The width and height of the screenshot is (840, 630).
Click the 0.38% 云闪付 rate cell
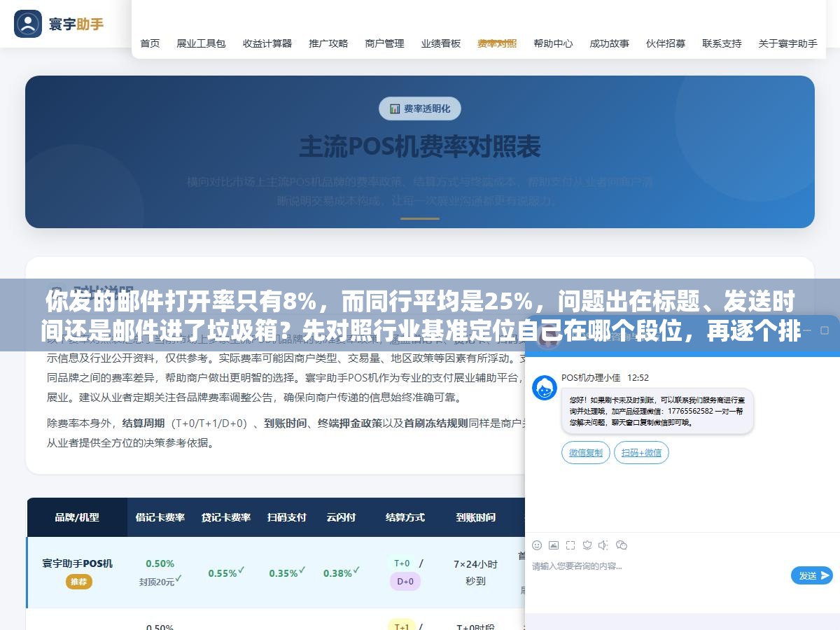click(x=341, y=573)
